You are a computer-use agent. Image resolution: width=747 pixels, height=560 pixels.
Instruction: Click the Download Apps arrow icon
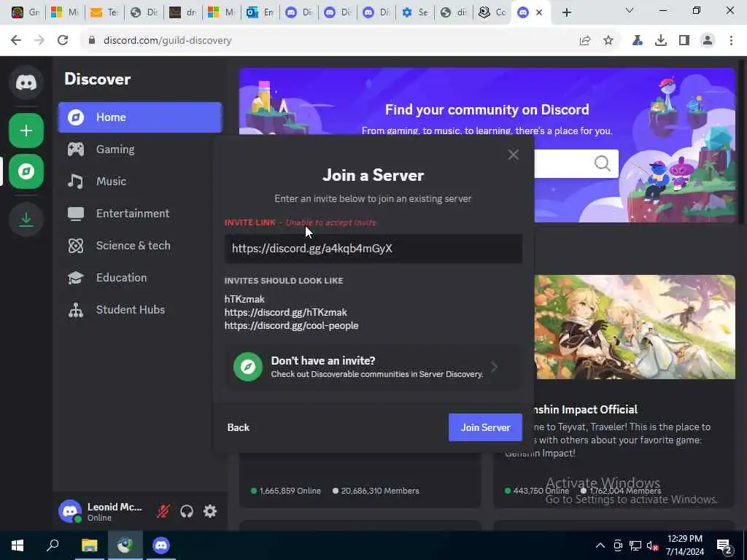26,219
